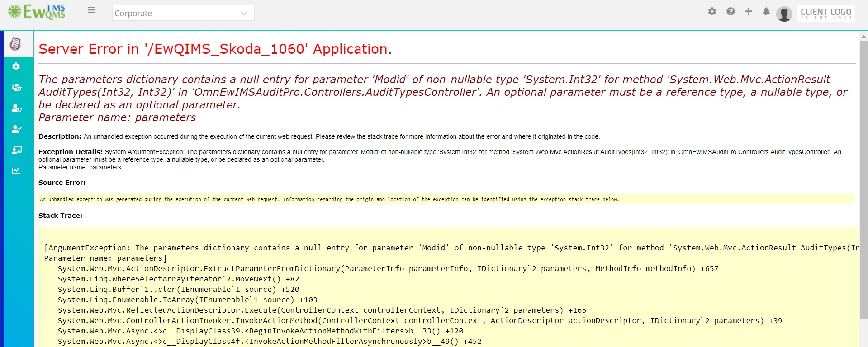The height and width of the screenshot is (347, 868).
Task: Click the highlighted 'An unhandled exception was generated' text
Action: [329, 199]
